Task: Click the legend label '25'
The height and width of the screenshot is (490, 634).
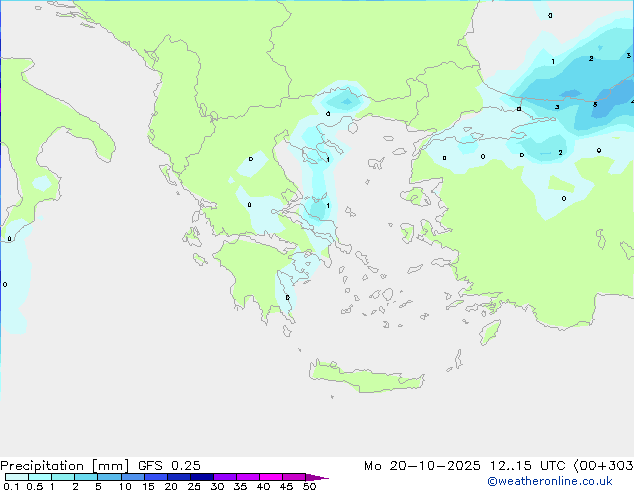Action: [x=194, y=486]
